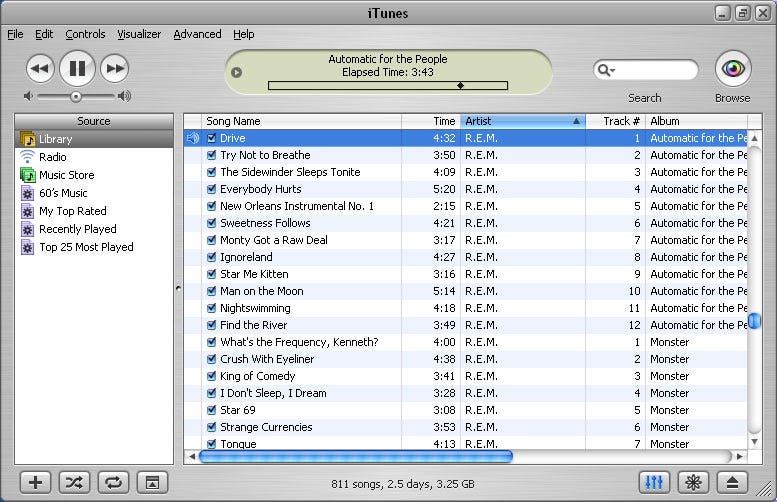The image size is (777, 502).
Task: Reverse sort with the Artist column arrow
Action: tap(576, 121)
